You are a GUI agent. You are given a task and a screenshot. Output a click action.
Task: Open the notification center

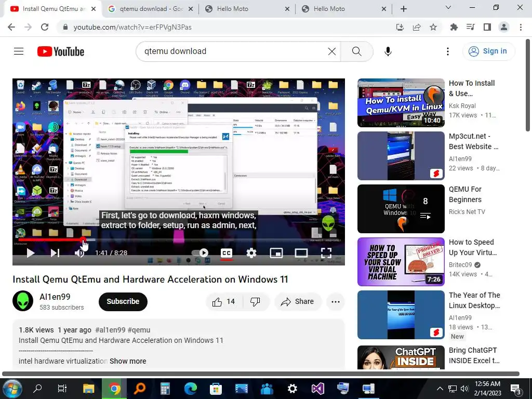pyautogui.click(x=516, y=389)
